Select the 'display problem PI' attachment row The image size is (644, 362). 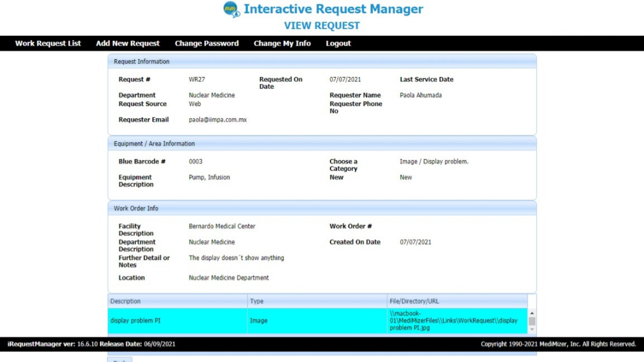[136, 321]
